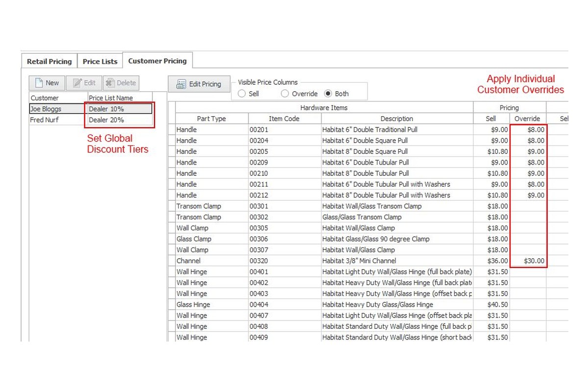Click item code 00408
Viewport: 588px width, 392px height.
coord(285,326)
